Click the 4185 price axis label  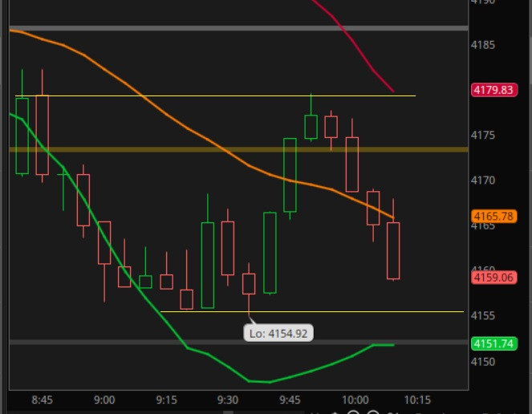[483, 45]
